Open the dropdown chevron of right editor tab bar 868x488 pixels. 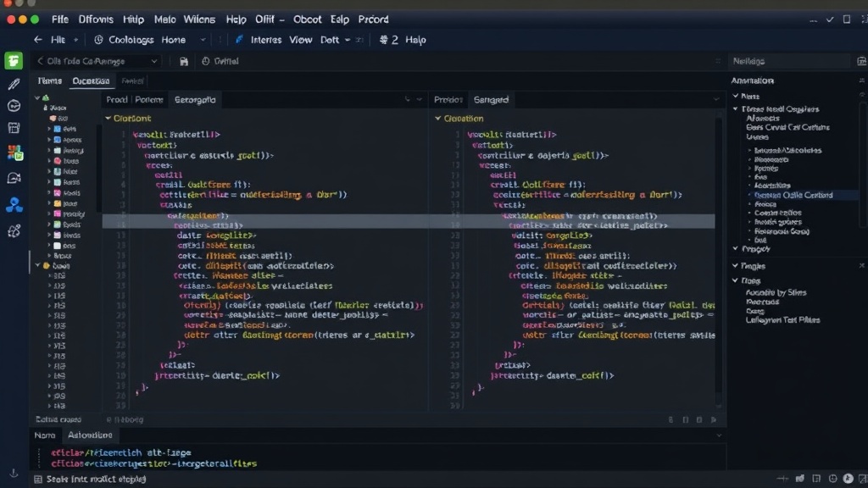[716, 100]
